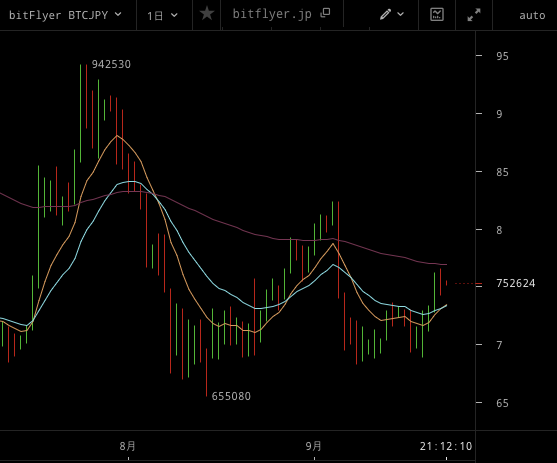Click the star favorite icon

pos(207,14)
